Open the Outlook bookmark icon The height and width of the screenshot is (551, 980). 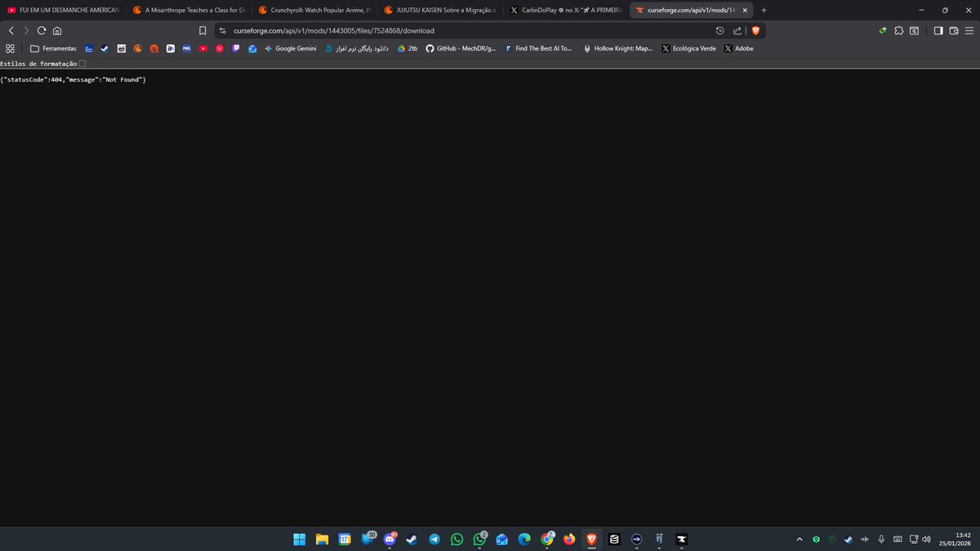click(252, 48)
